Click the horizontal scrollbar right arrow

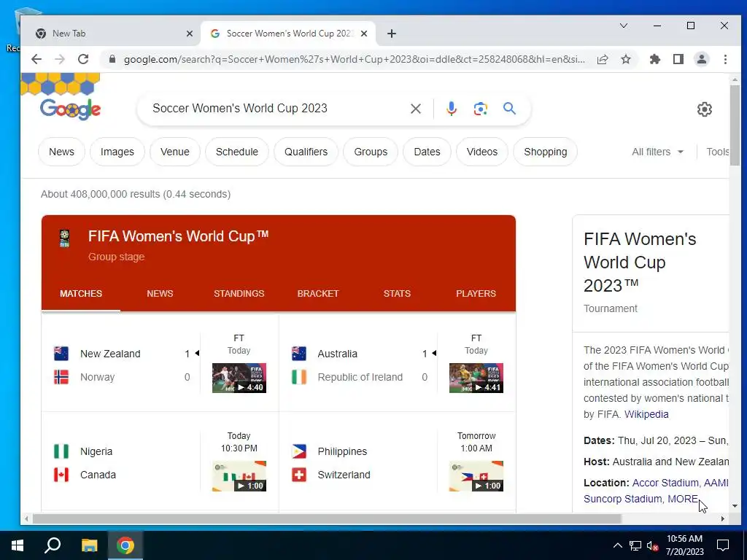tap(723, 518)
